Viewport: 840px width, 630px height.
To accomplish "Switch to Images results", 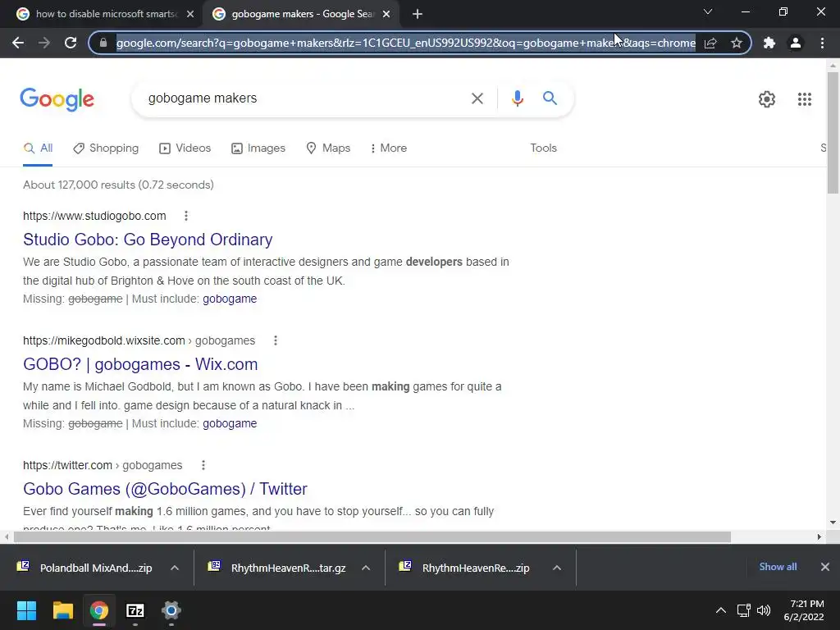I will coord(258,148).
